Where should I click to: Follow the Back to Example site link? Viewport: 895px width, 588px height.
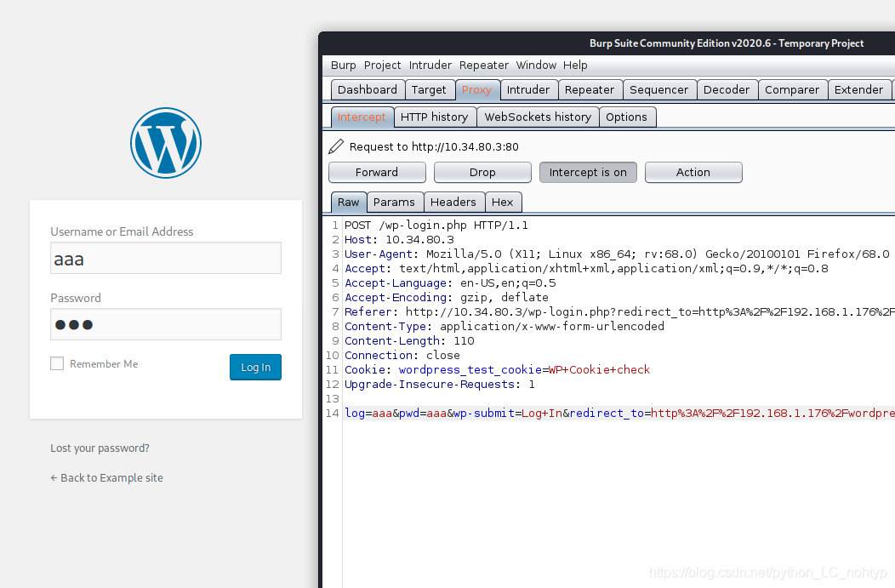pos(106,478)
